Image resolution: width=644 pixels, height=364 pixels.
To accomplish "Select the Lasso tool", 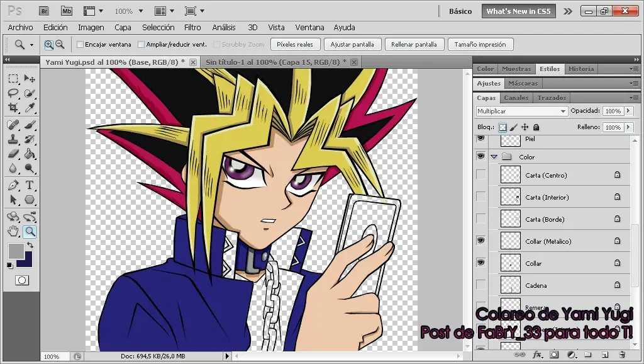I will (x=13, y=93).
